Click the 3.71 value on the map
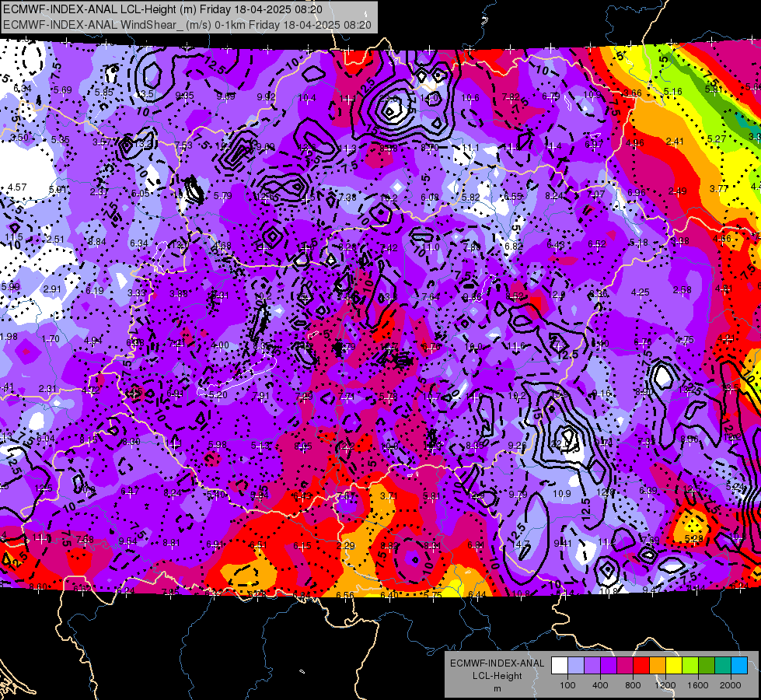The height and width of the screenshot is (700, 761). tap(389, 496)
